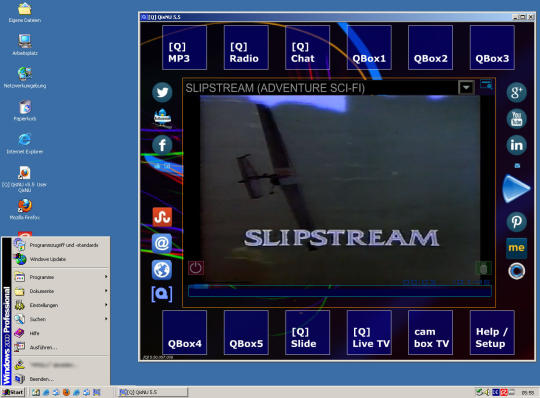This screenshot has height=398, width=540.
Task: Click the big blue play arrow
Action: tap(516, 188)
